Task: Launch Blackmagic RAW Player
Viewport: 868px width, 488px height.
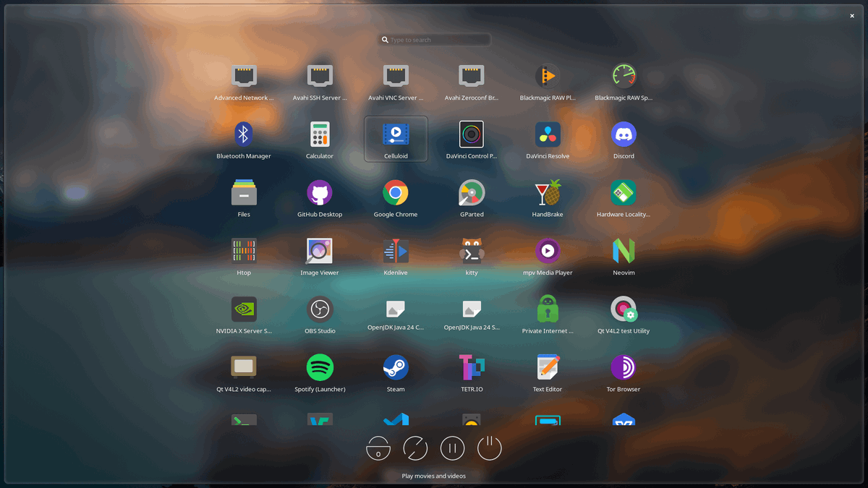Action: pos(548,82)
